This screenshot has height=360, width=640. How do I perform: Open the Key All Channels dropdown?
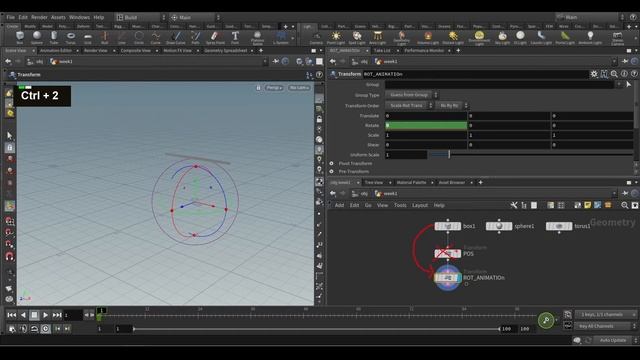click(x=606, y=326)
